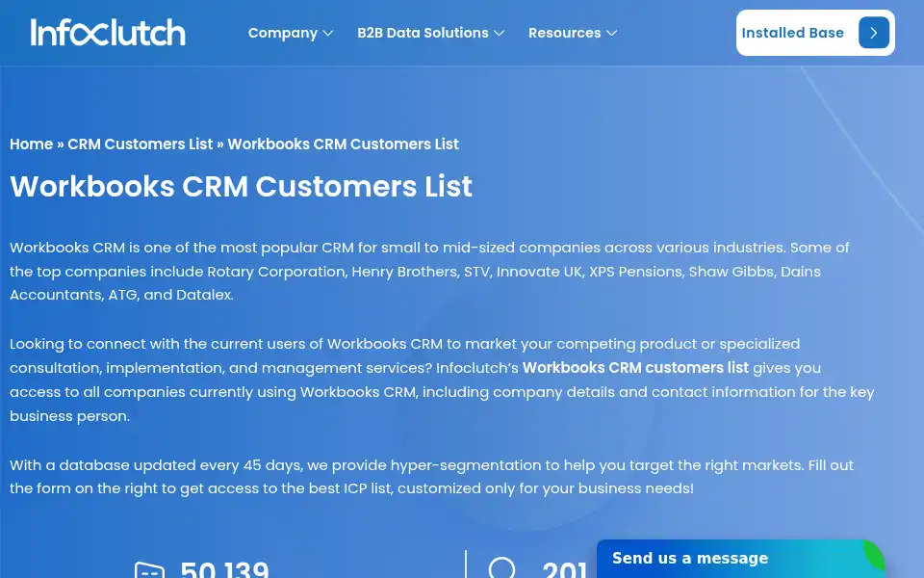Screen dimensions: 924x578
Task: Expand the Company dropdown chevron
Action: tap(328, 34)
